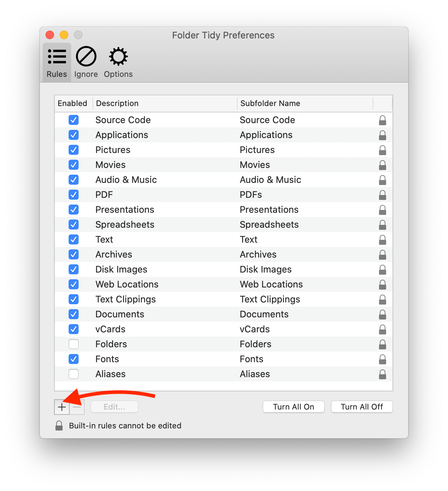Image resolution: width=448 pixels, height=491 pixels.
Task: Close the Folder Tidy Preferences window
Action: pyautogui.click(x=50, y=35)
